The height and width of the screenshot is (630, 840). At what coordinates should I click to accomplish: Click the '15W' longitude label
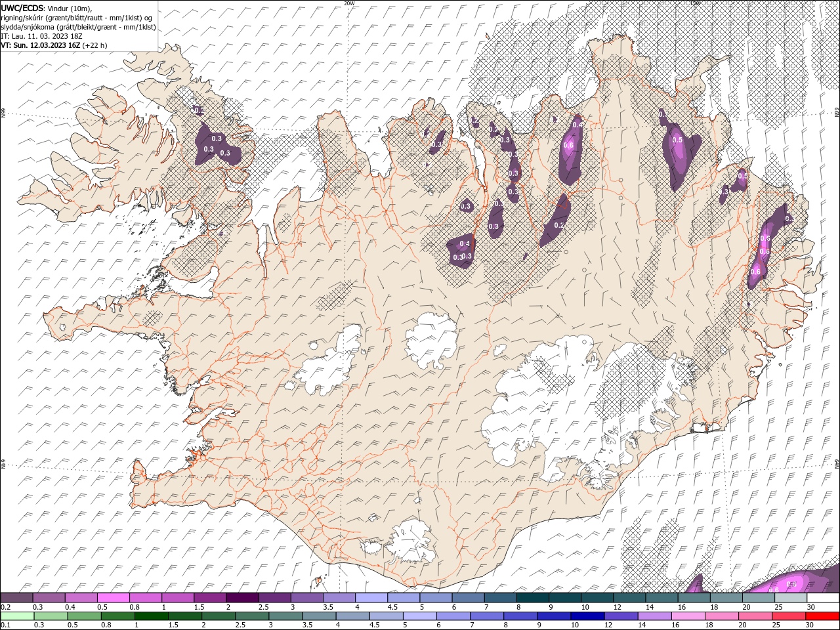695,3
